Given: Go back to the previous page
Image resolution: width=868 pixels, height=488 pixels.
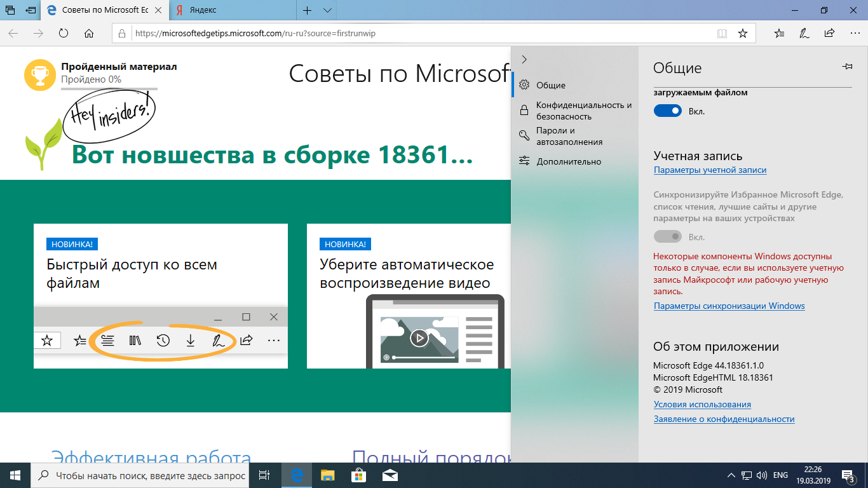Looking at the screenshot, I should point(13,33).
